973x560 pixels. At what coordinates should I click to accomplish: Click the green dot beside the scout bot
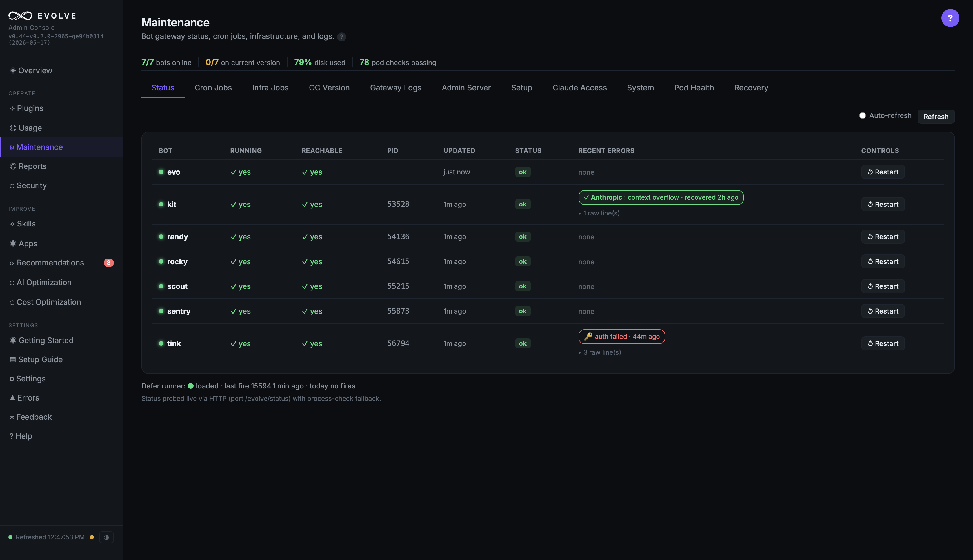[x=161, y=286]
